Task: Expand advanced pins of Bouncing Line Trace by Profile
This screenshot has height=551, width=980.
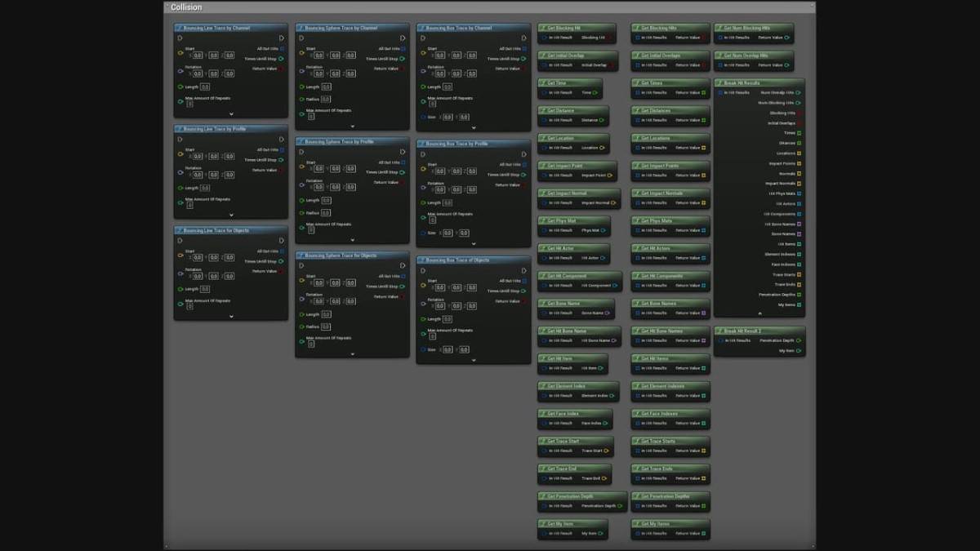Action: [x=231, y=215]
